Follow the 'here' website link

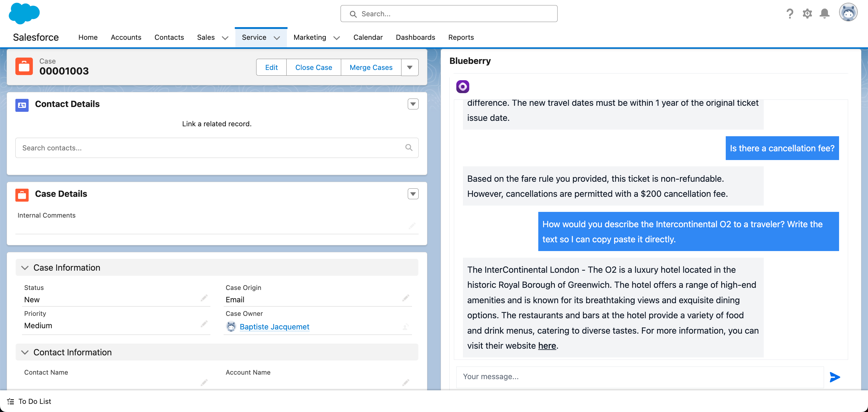pyautogui.click(x=547, y=346)
